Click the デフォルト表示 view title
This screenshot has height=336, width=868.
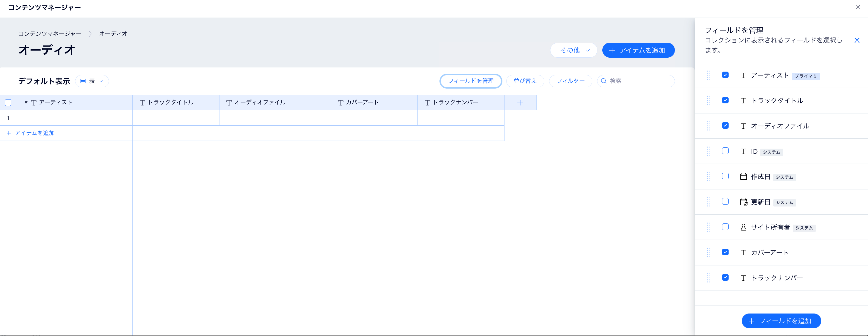(44, 81)
